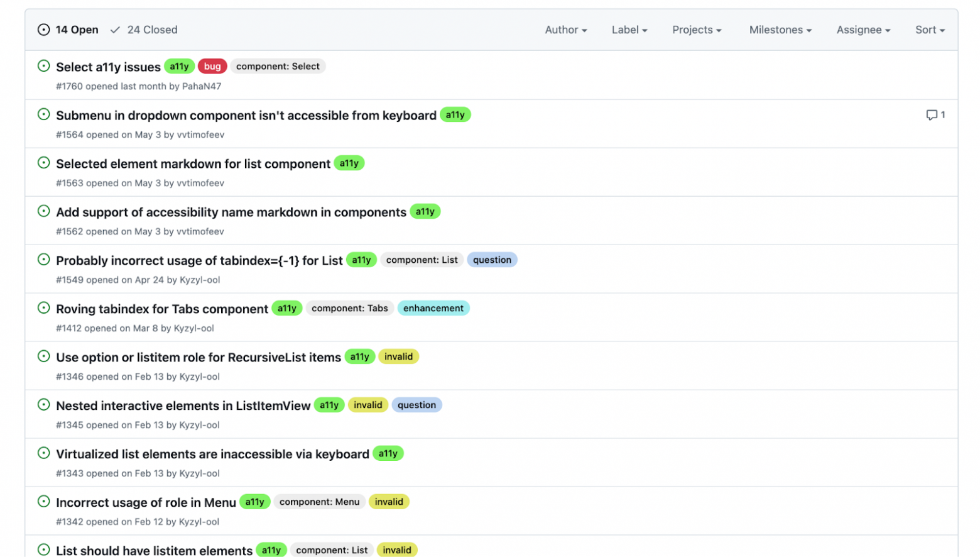
Task: Open the Assignee filter menu
Action: pyautogui.click(x=863, y=30)
